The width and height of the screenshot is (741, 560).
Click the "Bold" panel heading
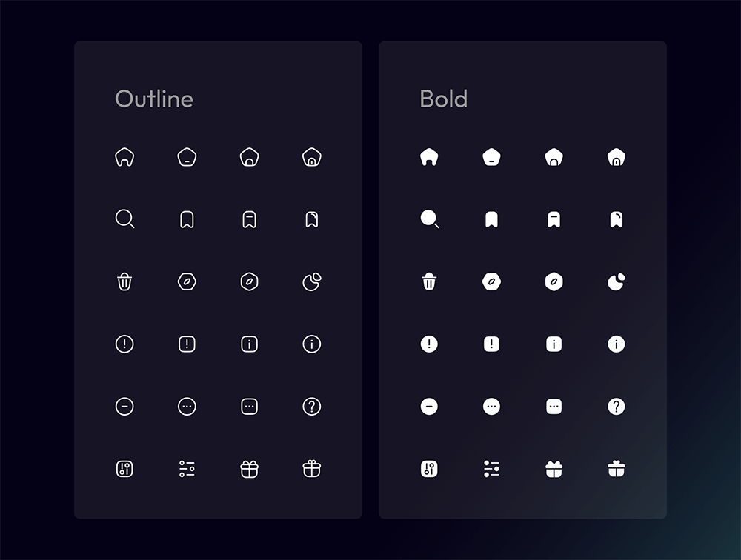[x=443, y=99]
